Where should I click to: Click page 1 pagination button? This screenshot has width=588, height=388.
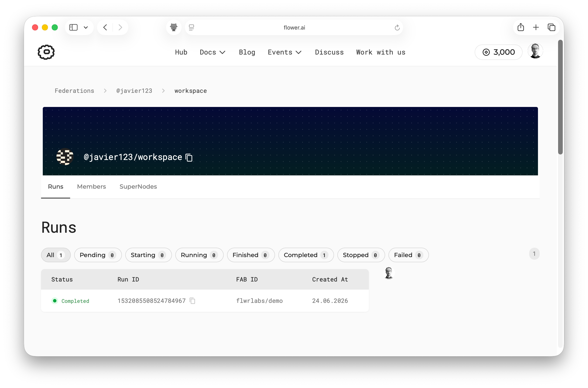534,254
